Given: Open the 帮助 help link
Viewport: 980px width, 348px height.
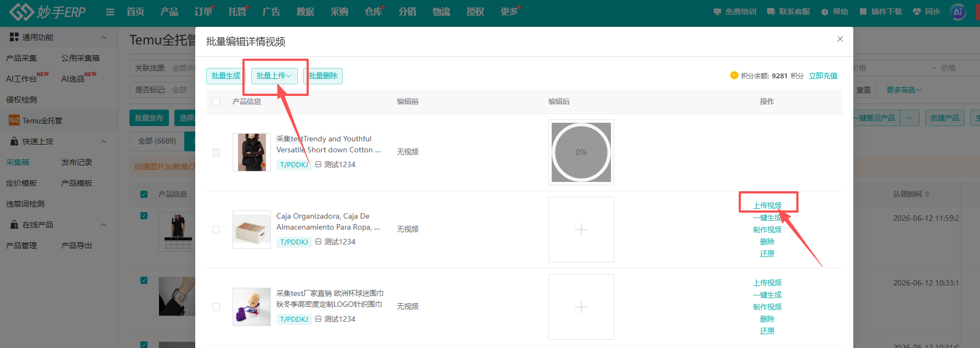Looking at the screenshot, I should click(x=835, y=12).
